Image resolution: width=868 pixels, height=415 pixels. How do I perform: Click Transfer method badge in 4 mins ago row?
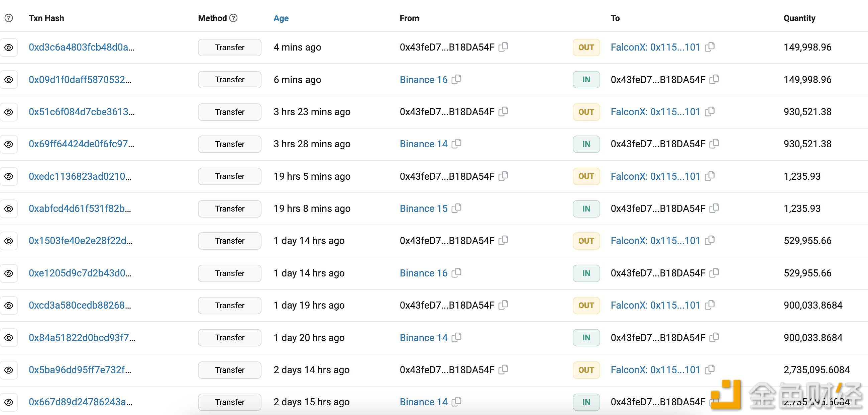pos(229,47)
